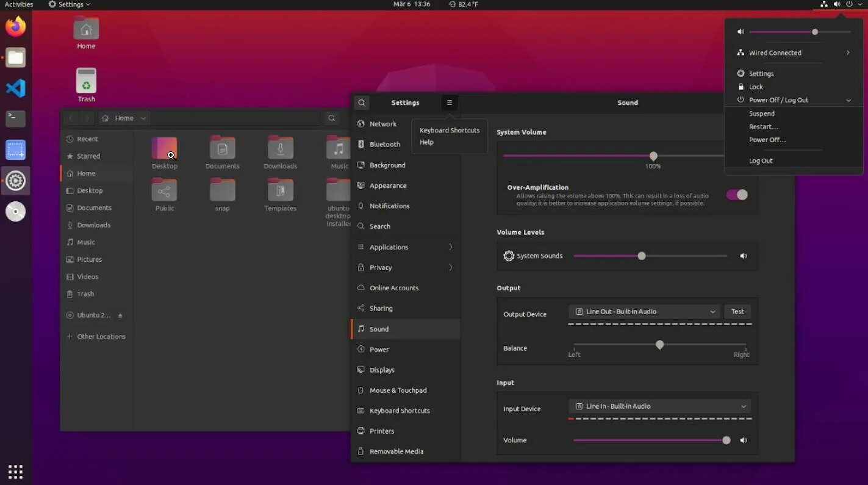Select Restart… in the system menu
Image resolution: width=868 pixels, height=485 pixels.
pyautogui.click(x=764, y=127)
